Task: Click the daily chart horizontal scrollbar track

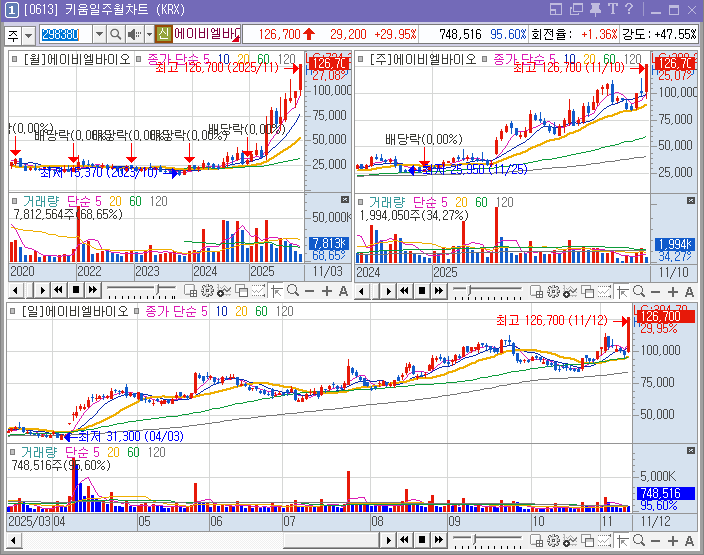Action: (201, 540)
